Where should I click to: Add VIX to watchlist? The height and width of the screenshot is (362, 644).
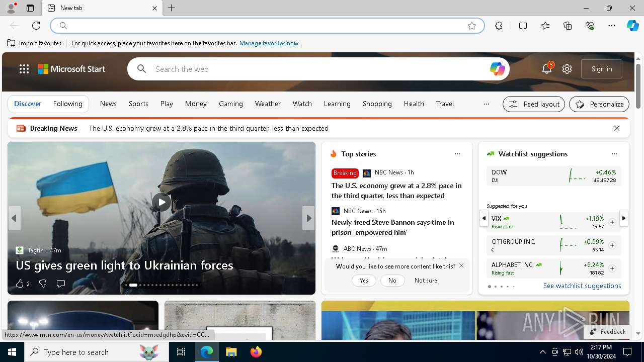(x=612, y=222)
